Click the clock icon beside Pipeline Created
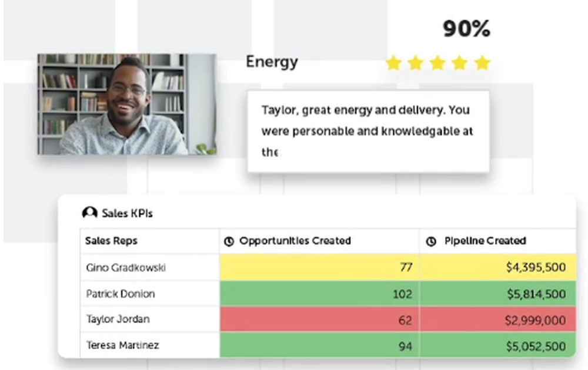This screenshot has height=370, width=588. [x=431, y=241]
